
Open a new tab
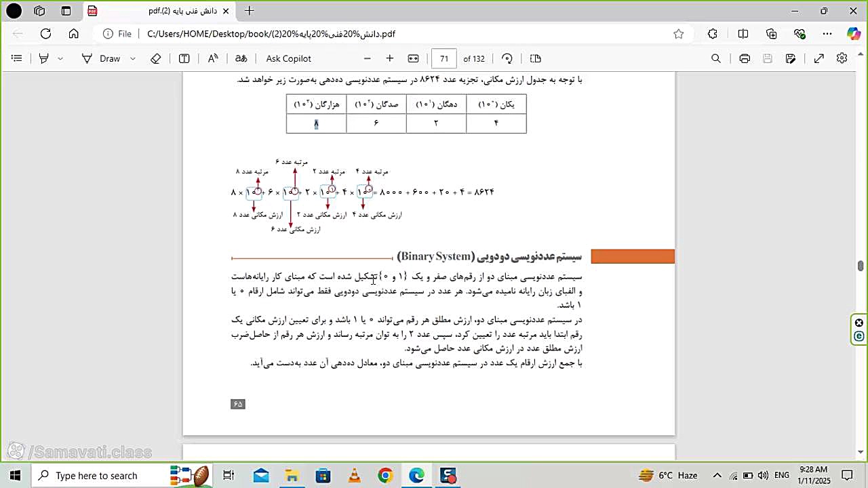coord(249,11)
